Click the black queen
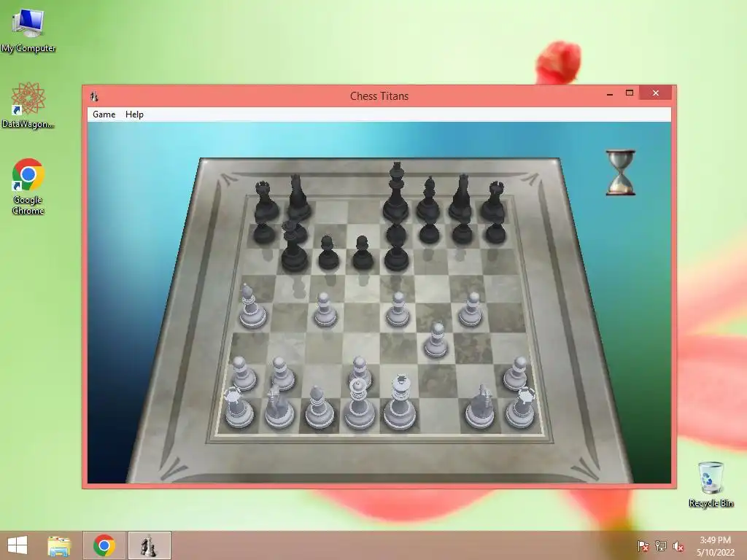Image resolution: width=747 pixels, height=560 pixels. pos(293,246)
